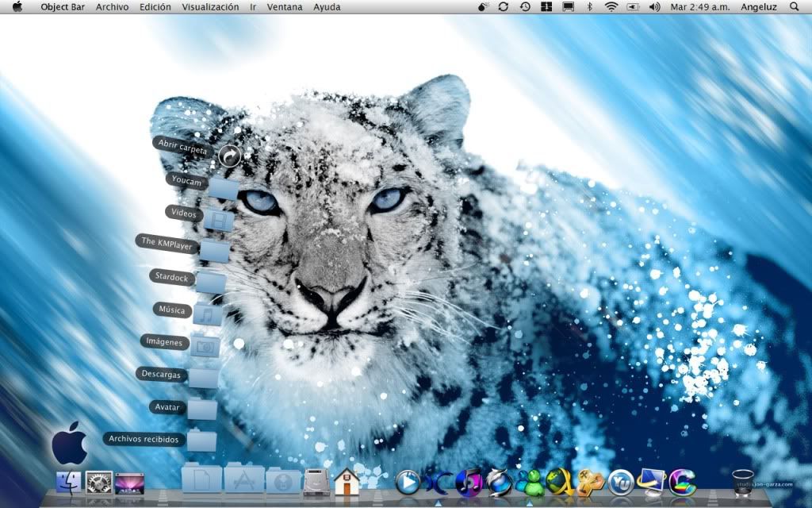Launch the blue play button player in dock

408,483
